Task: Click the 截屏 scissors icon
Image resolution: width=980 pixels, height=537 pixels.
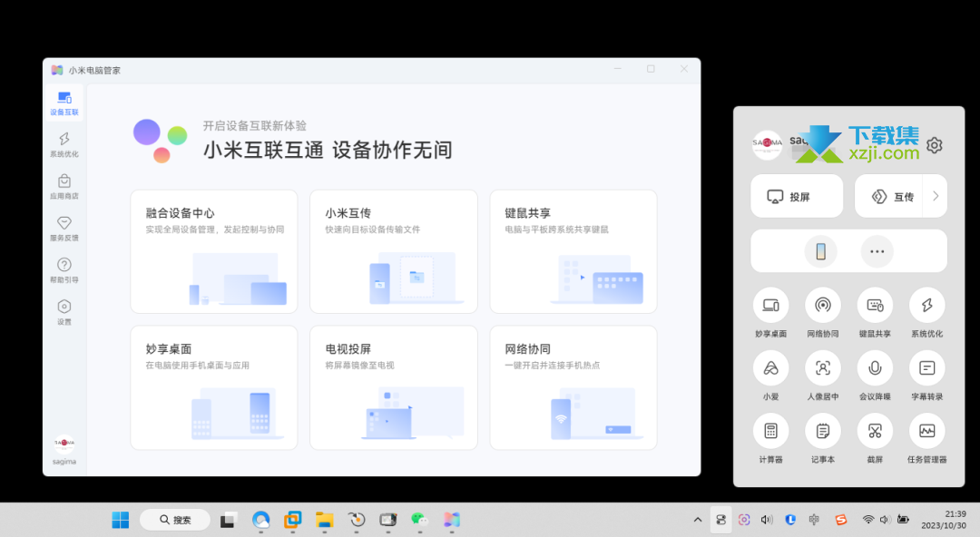Action: click(x=875, y=431)
